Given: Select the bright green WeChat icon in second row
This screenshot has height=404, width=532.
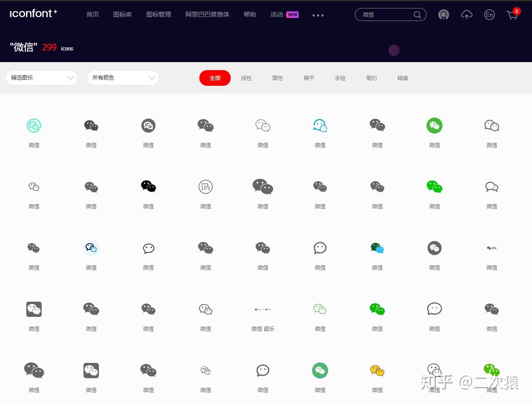Looking at the screenshot, I should tap(434, 186).
